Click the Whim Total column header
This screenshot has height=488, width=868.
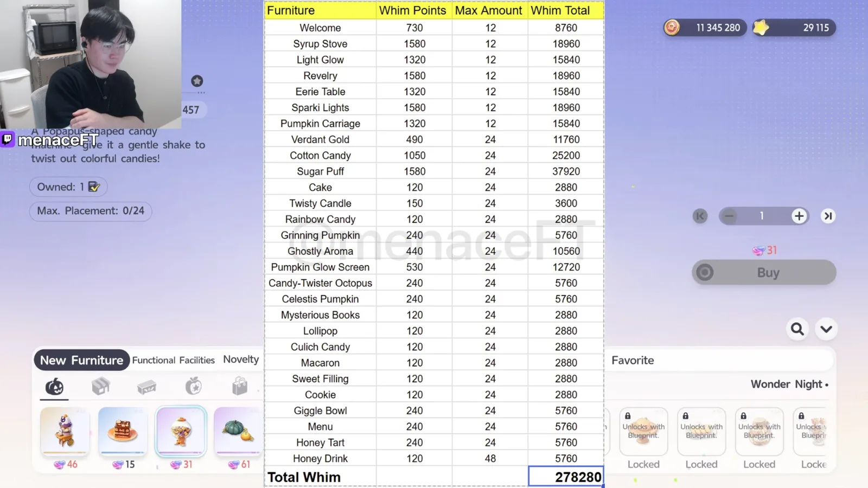coord(566,10)
